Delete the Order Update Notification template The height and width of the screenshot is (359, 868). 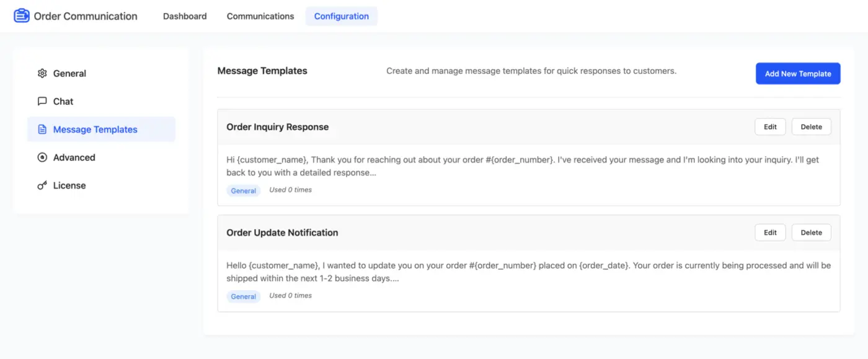point(811,232)
